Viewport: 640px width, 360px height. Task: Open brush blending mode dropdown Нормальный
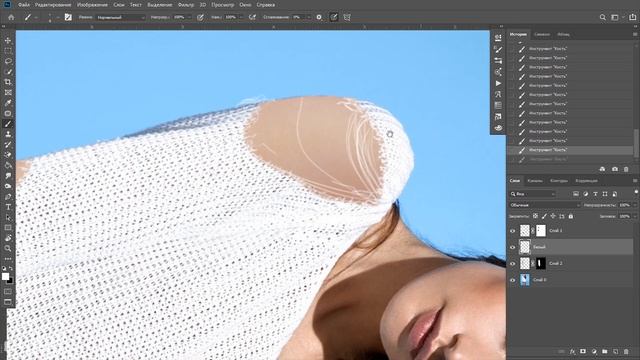coord(121,18)
